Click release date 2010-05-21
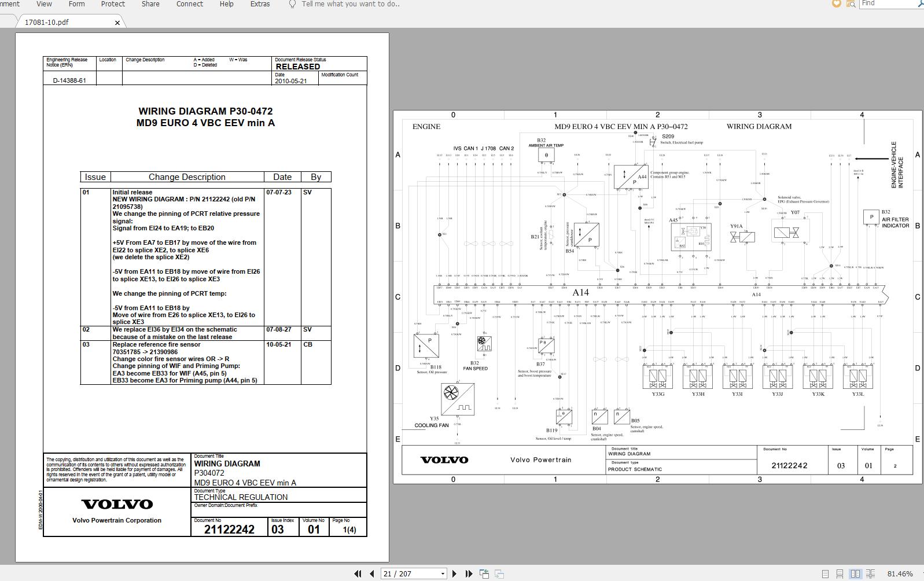924x581 pixels. click(291, 81)
